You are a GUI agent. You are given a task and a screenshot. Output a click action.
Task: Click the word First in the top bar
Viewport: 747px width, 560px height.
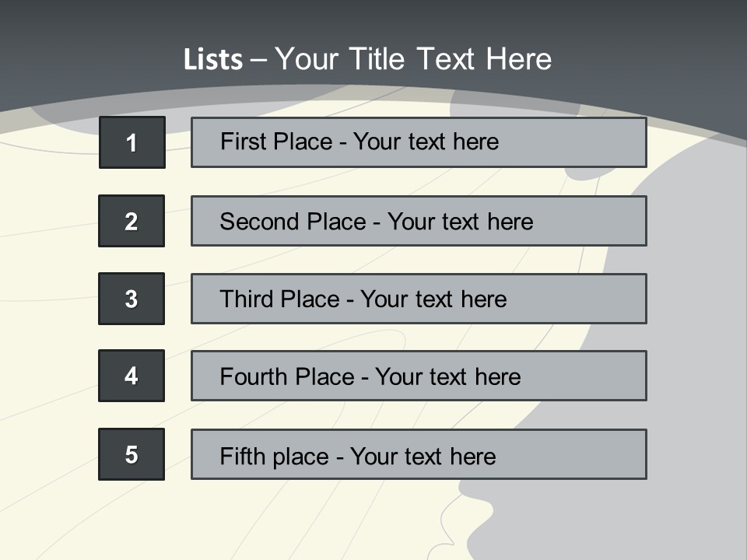pos(242,142)
